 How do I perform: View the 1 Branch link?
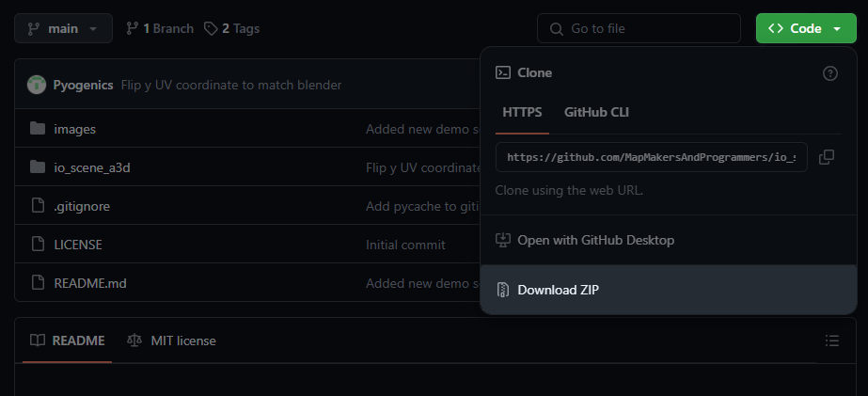click(x=159, y=28)
